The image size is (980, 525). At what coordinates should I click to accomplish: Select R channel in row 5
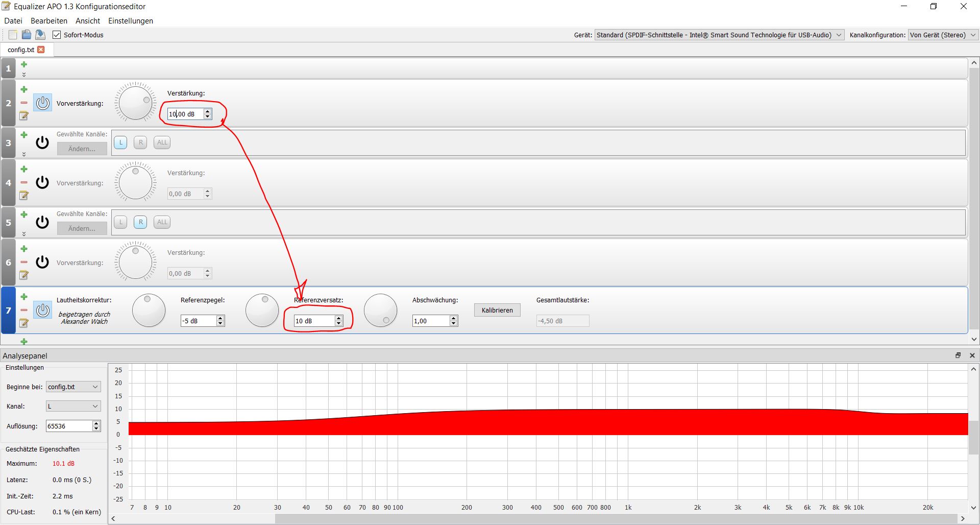140,222
